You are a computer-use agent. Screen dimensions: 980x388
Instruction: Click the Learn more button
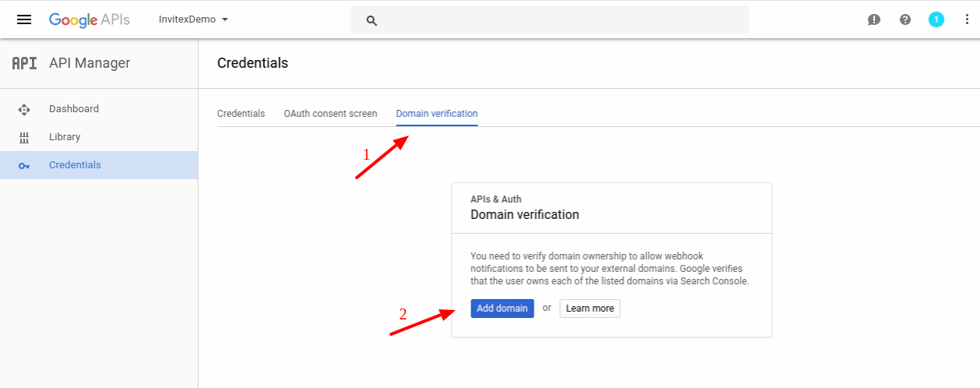[590, 309]
